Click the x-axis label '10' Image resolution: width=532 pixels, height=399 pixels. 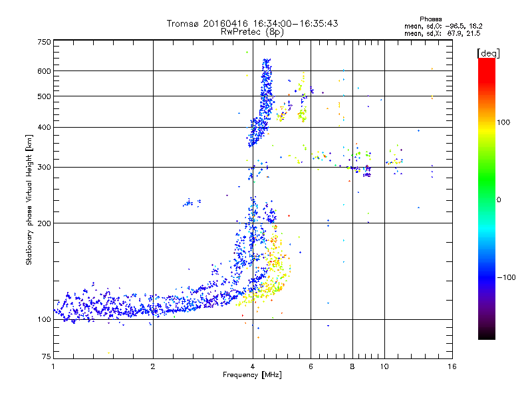point(384,366)
